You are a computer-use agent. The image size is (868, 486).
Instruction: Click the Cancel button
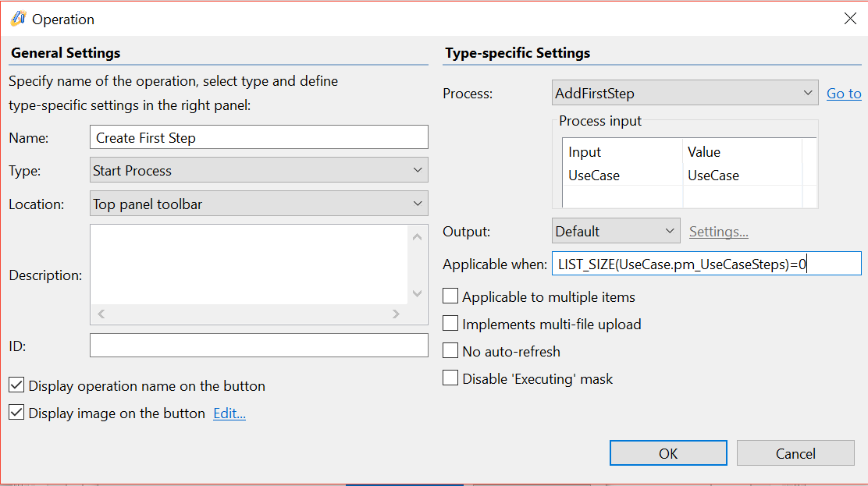coord(795,453)
